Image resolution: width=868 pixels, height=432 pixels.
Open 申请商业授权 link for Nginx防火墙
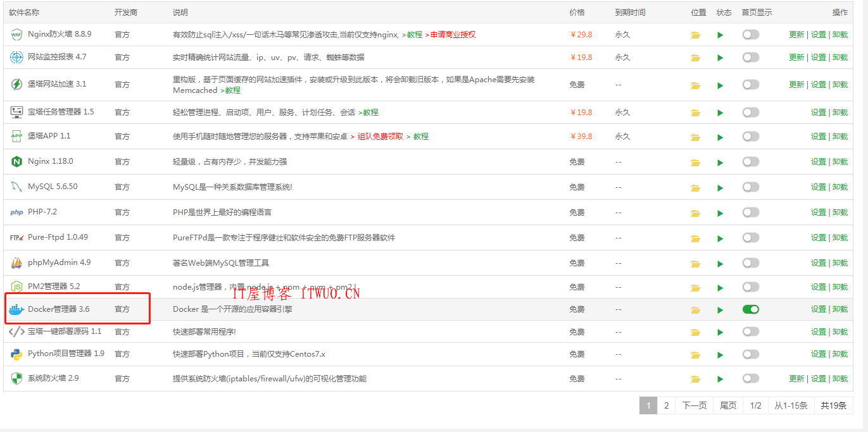click(x=453, y=35)
